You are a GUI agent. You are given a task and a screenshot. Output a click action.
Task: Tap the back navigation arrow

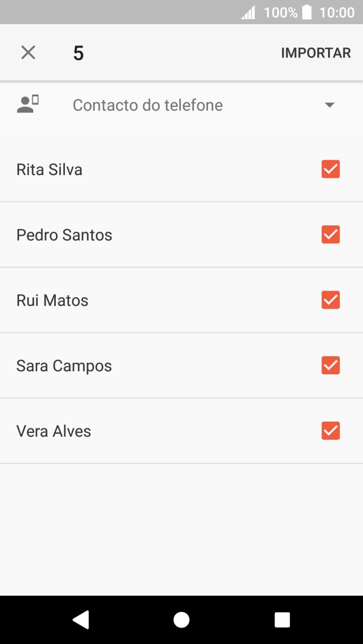click(x=81, y=619)
